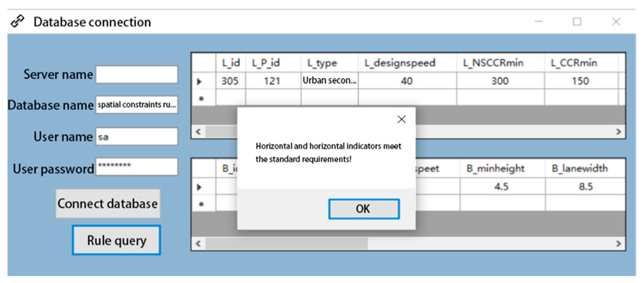644x283 pixels.
Task: Select the User password field
Action: coord(136,167)
